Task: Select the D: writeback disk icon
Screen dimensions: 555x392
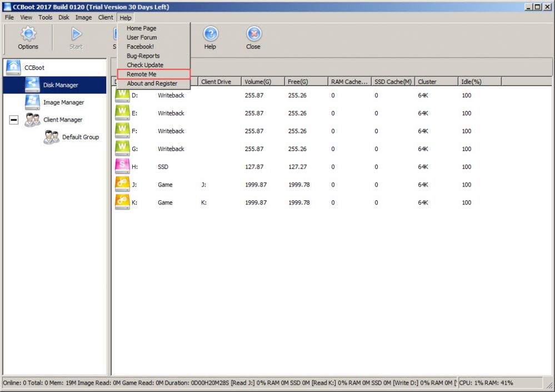Action: [122, 95]
